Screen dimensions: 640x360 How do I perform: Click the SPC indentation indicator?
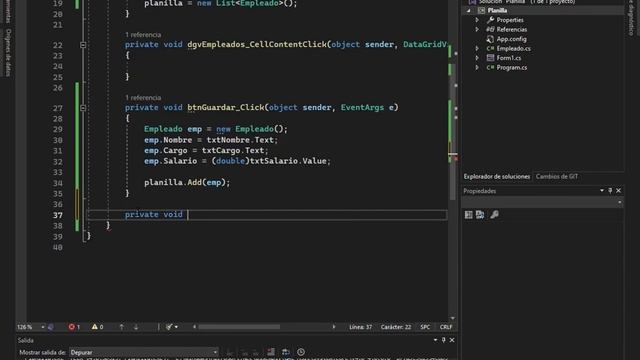tap(425, 327)
